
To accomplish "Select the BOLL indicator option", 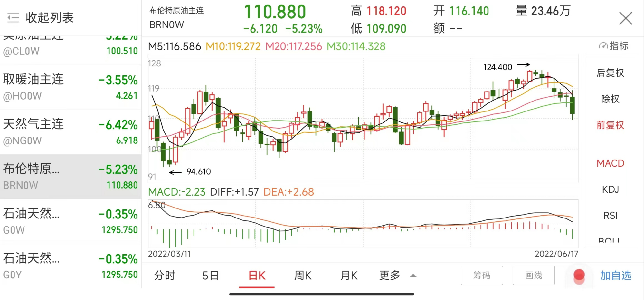I will click(x=610, y=240).
